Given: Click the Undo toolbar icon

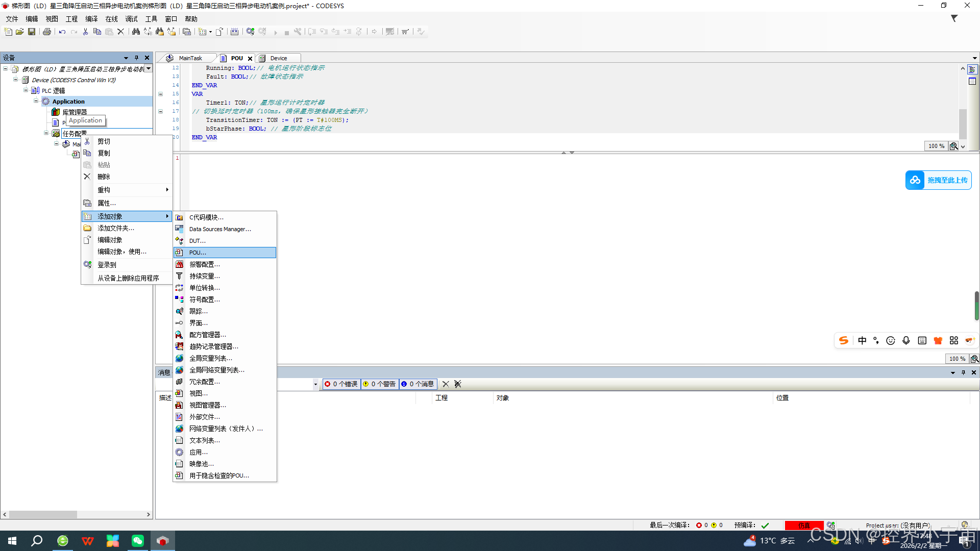Looking at the screenshot, I should click(x=62, y=32).
